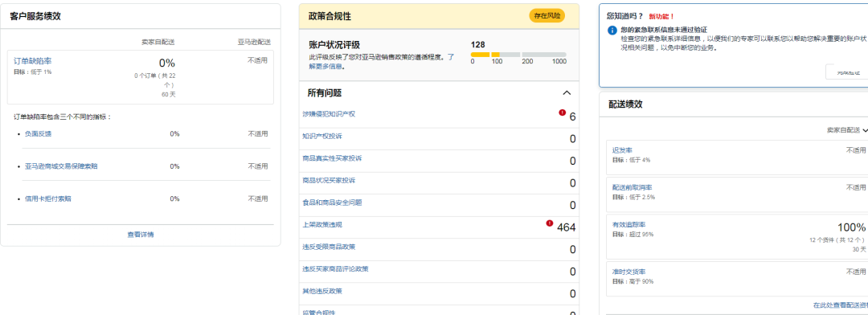Open the 上架政策违规 issue link

[x=322, y=225]
